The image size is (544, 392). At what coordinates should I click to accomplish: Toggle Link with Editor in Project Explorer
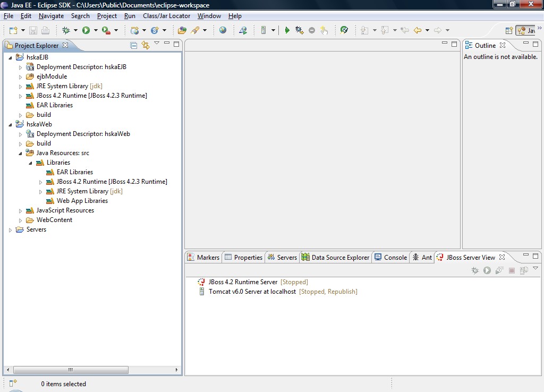(x=146, y=46)
